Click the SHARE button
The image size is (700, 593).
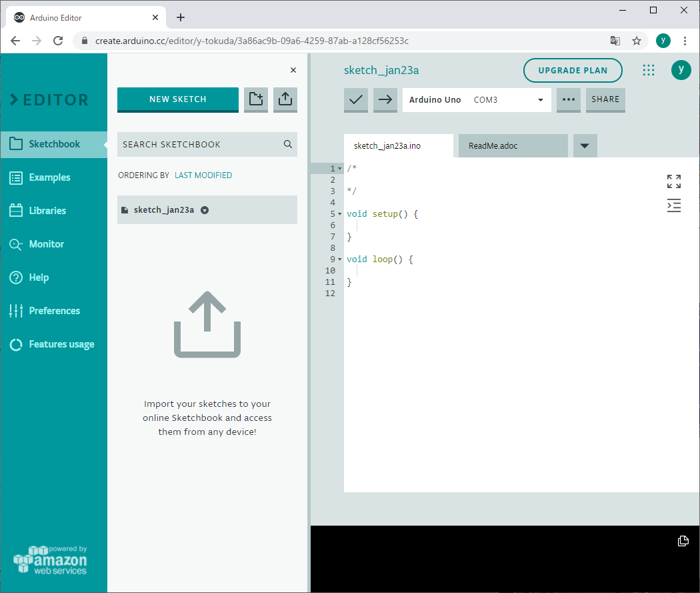click(x=605, y=99)
